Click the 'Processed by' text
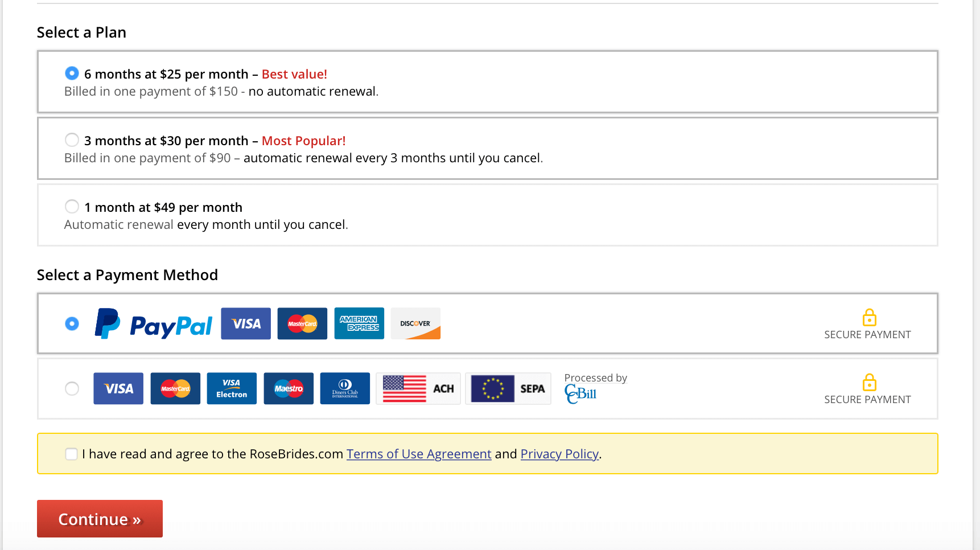The height and width of the screenshot is (550, 980). 595,377
